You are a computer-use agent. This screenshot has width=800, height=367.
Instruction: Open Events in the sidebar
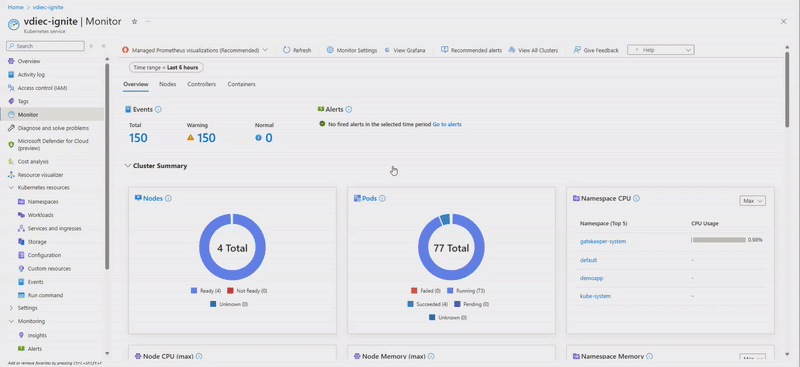pos(35,282)
